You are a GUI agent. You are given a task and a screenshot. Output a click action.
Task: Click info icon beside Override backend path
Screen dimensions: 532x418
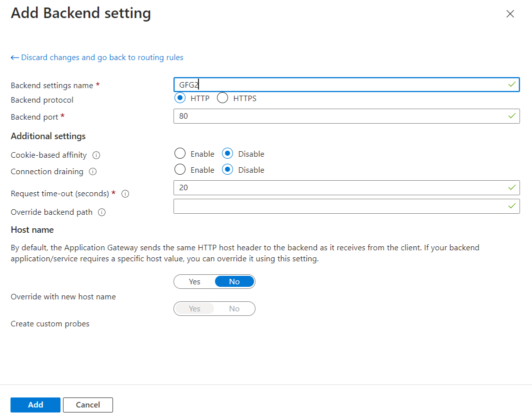coord(102,212)
